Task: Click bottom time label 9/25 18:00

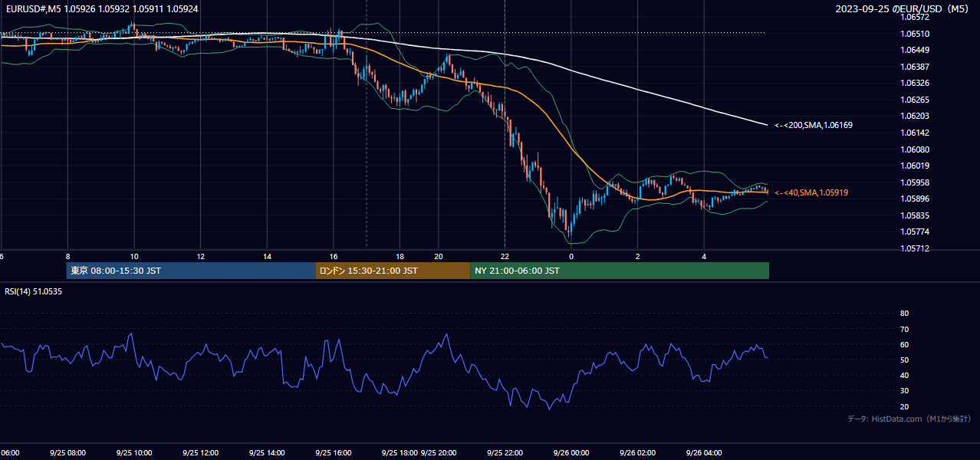Action: [400, 452]
